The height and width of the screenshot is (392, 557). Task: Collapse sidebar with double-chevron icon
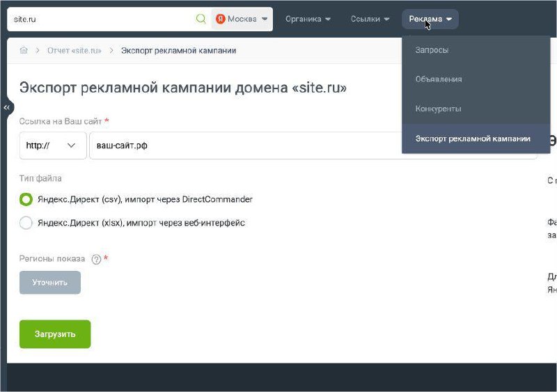point(7,108)
